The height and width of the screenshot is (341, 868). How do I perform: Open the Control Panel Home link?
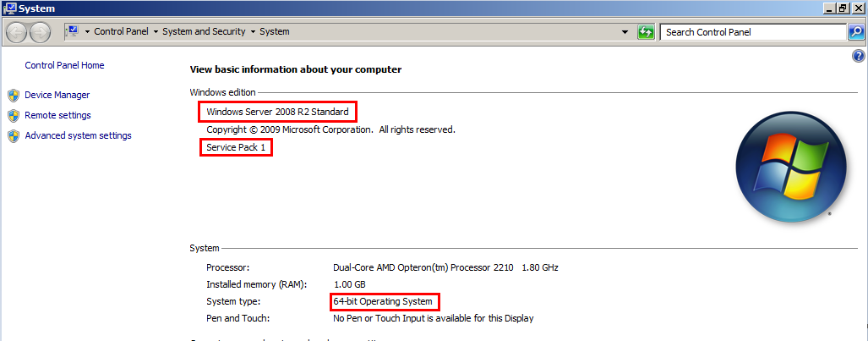point(65,65)
